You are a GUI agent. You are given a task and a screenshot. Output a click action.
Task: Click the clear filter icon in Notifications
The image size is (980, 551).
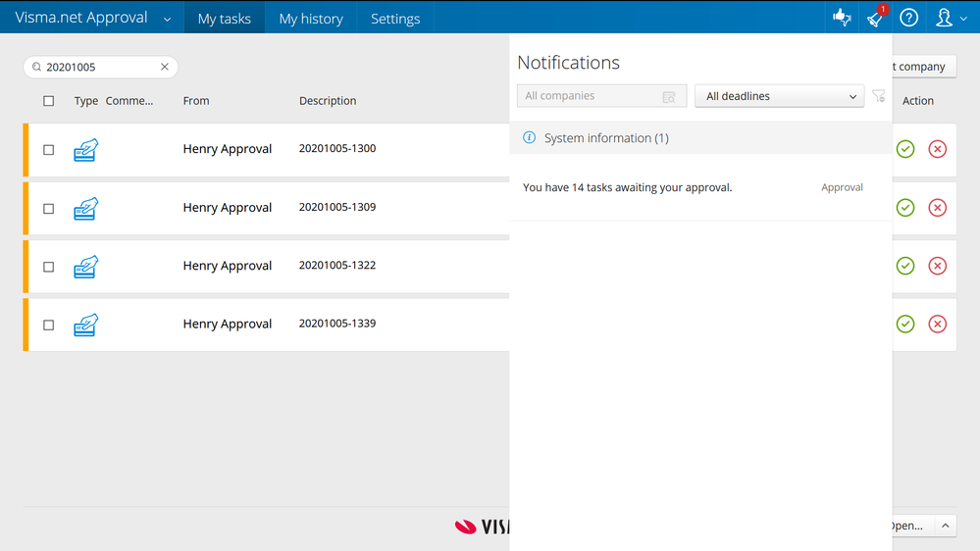tap(878, 96)
